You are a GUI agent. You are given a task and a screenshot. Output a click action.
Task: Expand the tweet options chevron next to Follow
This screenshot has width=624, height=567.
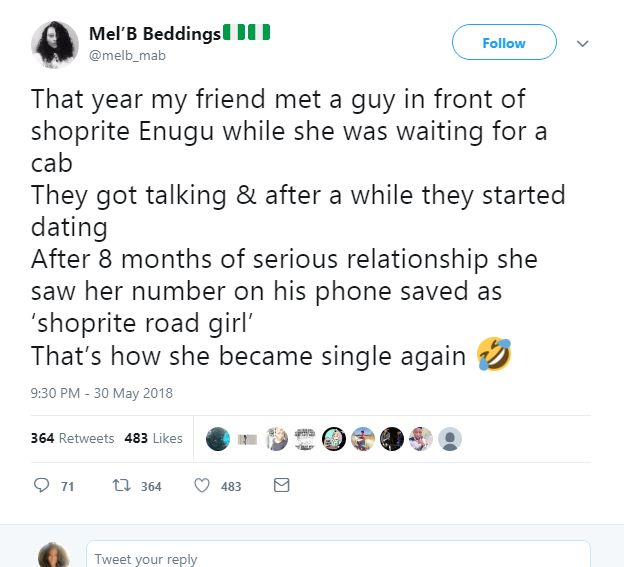[584, 44]
